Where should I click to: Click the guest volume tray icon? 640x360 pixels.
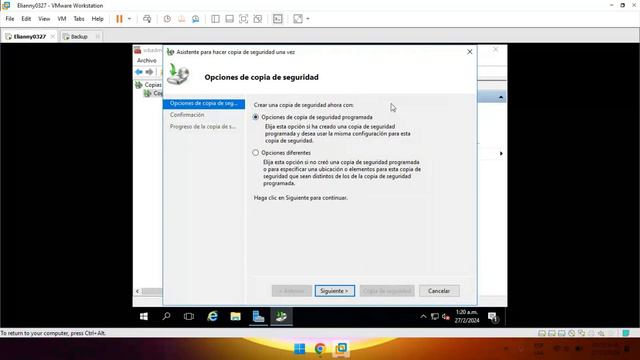point(445,317)
